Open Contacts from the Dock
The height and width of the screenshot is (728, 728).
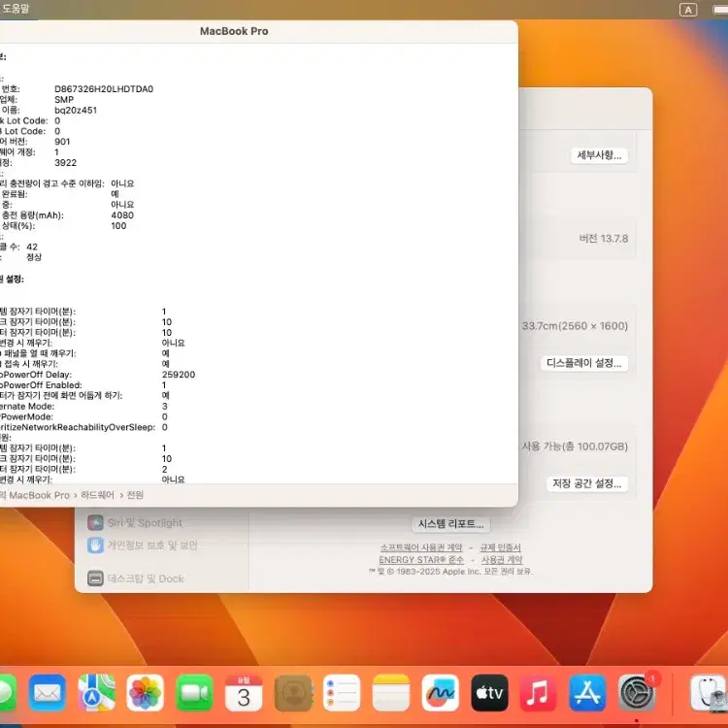click(x=293, y=693)
